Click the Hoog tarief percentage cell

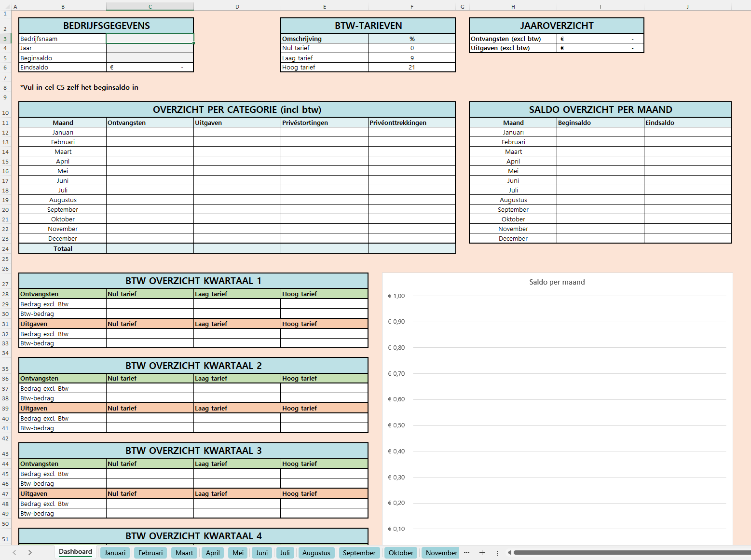(x=411, y=68)
